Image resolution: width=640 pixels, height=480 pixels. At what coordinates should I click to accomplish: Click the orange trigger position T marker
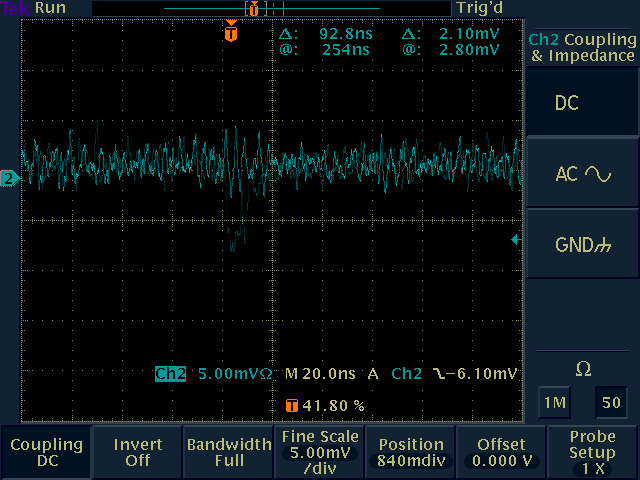click(x=231, y=31)
